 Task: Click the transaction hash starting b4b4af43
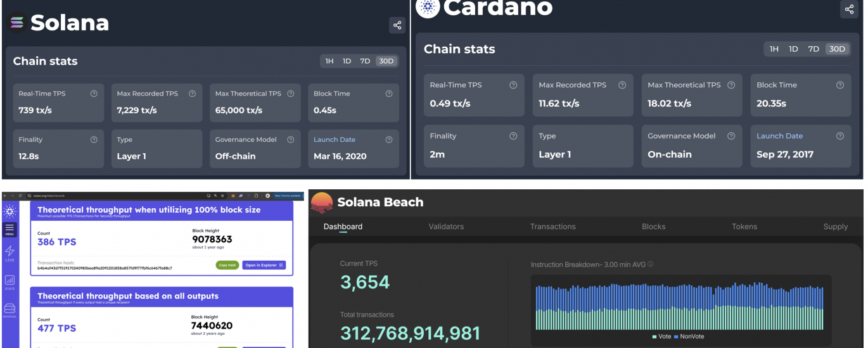(105, 268)
